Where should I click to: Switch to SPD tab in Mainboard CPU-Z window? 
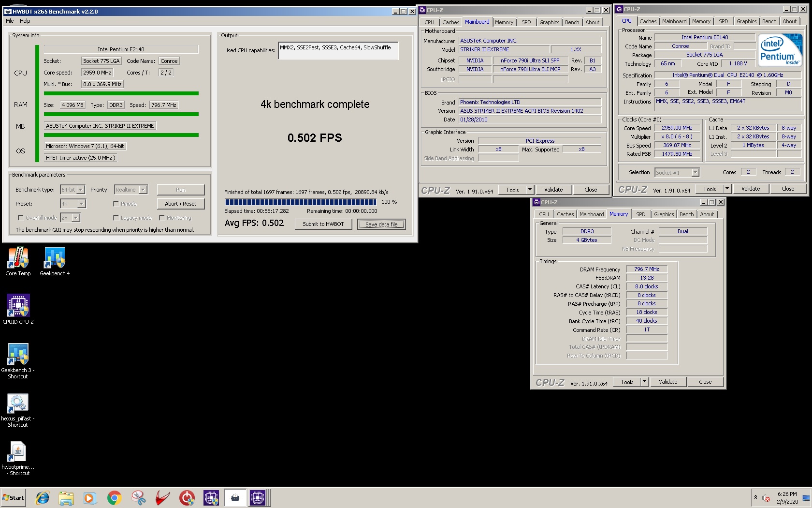(x=526, y=22)
